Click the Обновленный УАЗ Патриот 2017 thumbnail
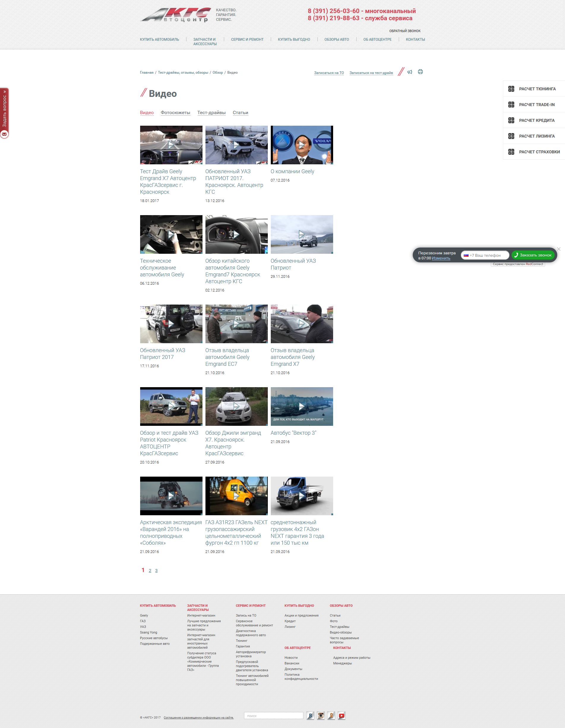Viewport: 565px width, 728px height. (x=171, y=324)
